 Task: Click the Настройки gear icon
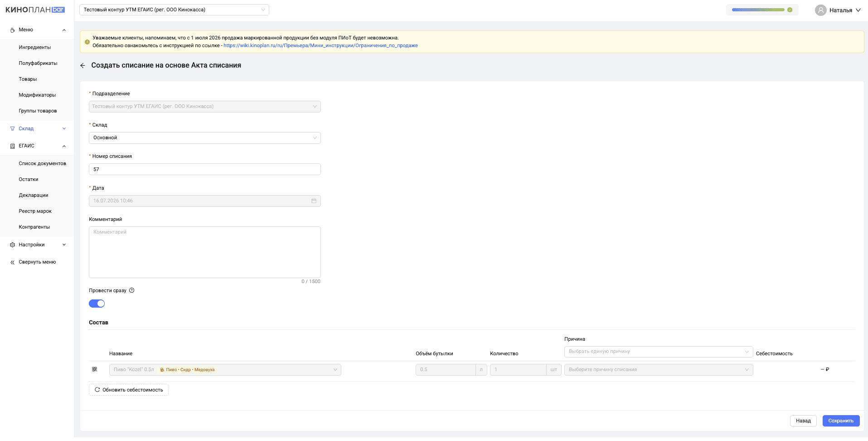pyautogui.click(x=12, y=245)
